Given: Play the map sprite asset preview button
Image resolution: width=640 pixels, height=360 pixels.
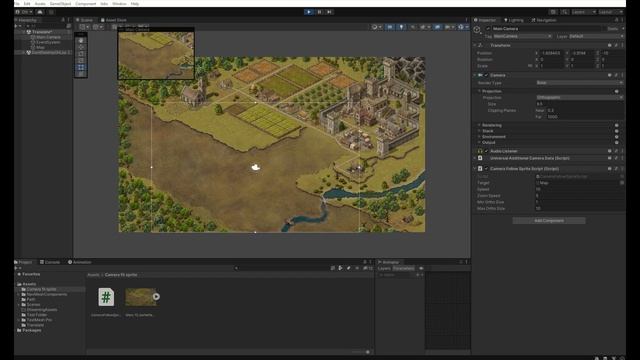Looking at the screenshot, I should coord(156,297).
